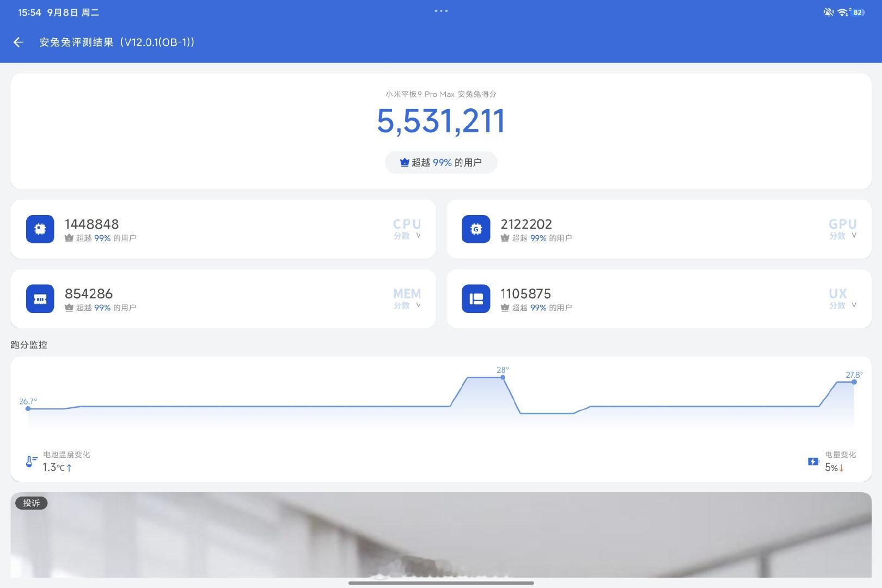Tap the 电池温度变化 1.3℃ value
This screenshot has height=588, width=882.
tap(57, 467)
